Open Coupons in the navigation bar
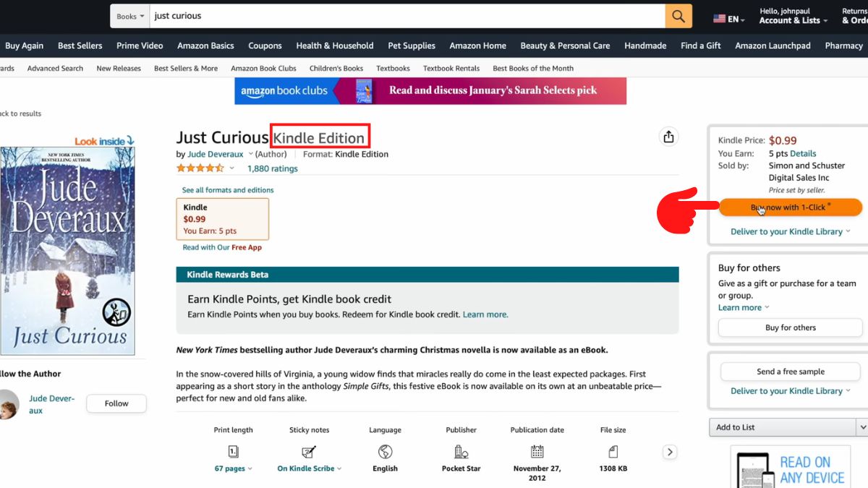Viewport: 868px width, 488px height. (x=265, y=46)
